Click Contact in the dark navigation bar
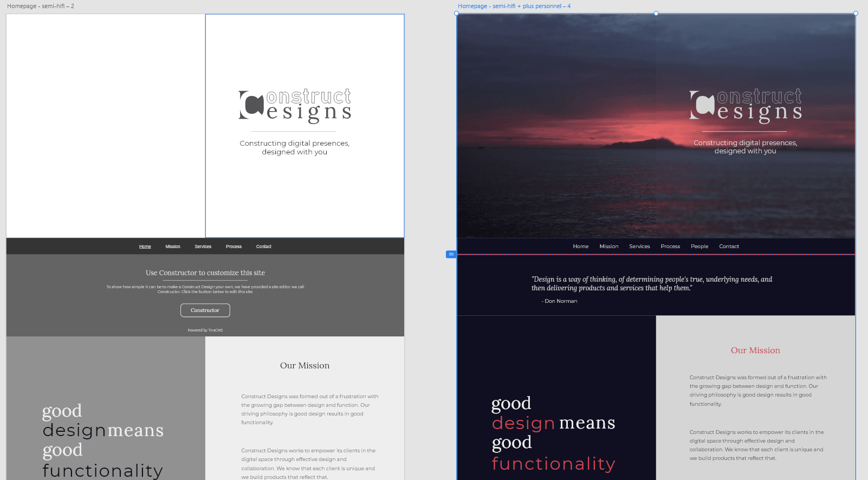Image resolution: width=868 pixels, height=480 pixels. coord(729,247)
